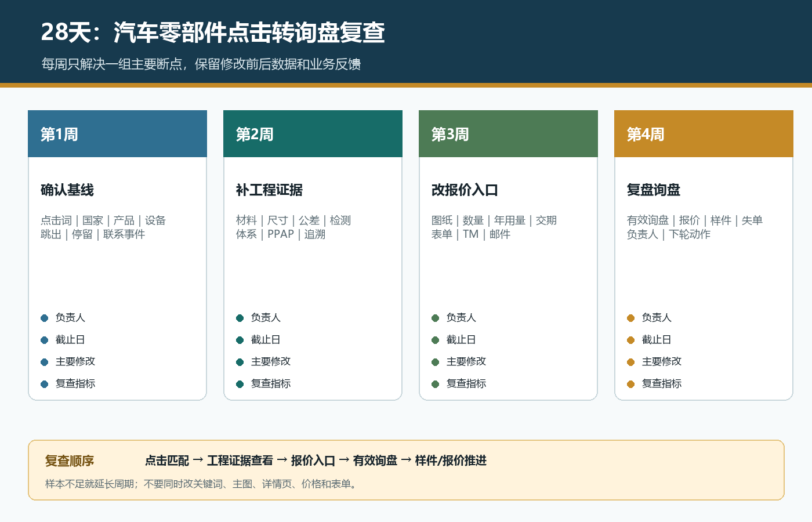Click the blue bullet beside 主要修改 in 第1周

(44, 362)
